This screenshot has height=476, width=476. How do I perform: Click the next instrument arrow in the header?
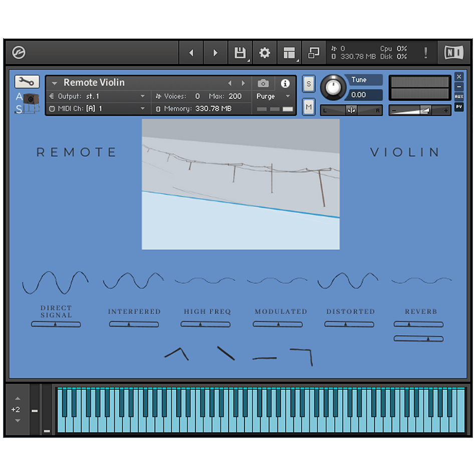244,83
